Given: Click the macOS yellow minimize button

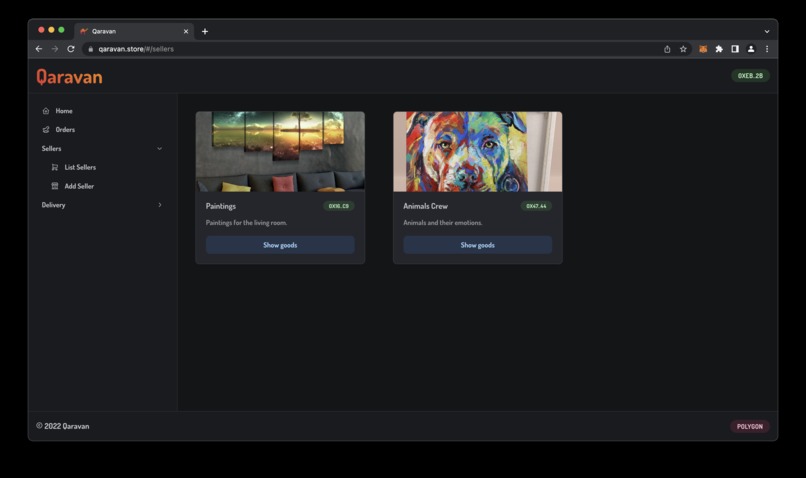Looking at the screenshot, I should (51, 30).
